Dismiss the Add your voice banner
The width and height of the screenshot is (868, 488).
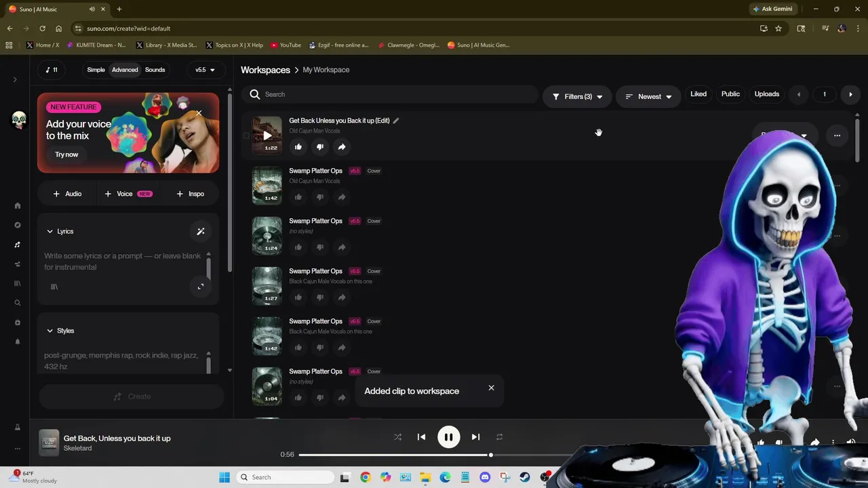(199, 113)
